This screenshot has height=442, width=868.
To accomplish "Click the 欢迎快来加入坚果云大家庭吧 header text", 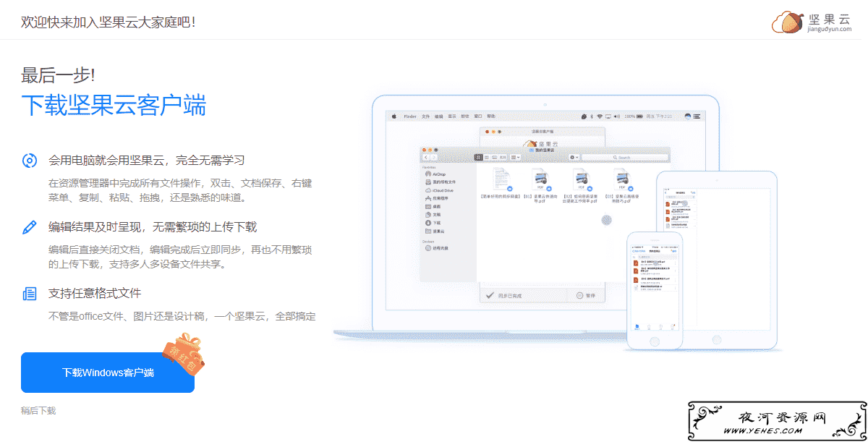I will click(108, 22).
